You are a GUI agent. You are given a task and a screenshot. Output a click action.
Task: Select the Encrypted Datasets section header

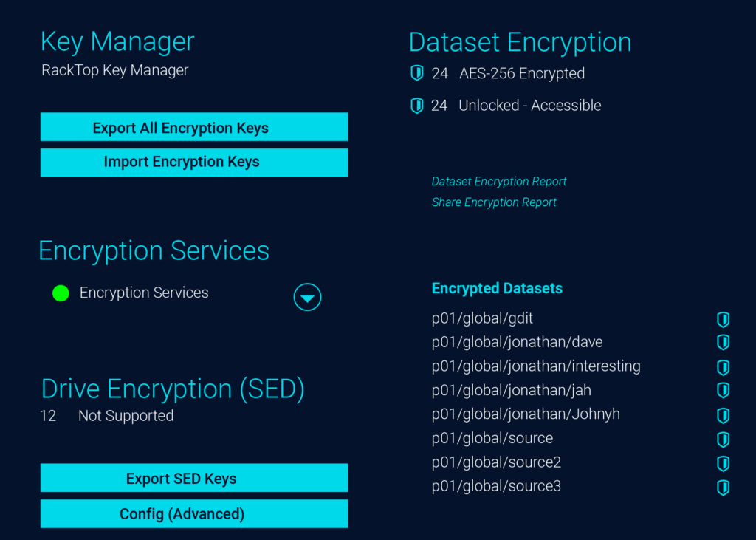coord(497,288)
